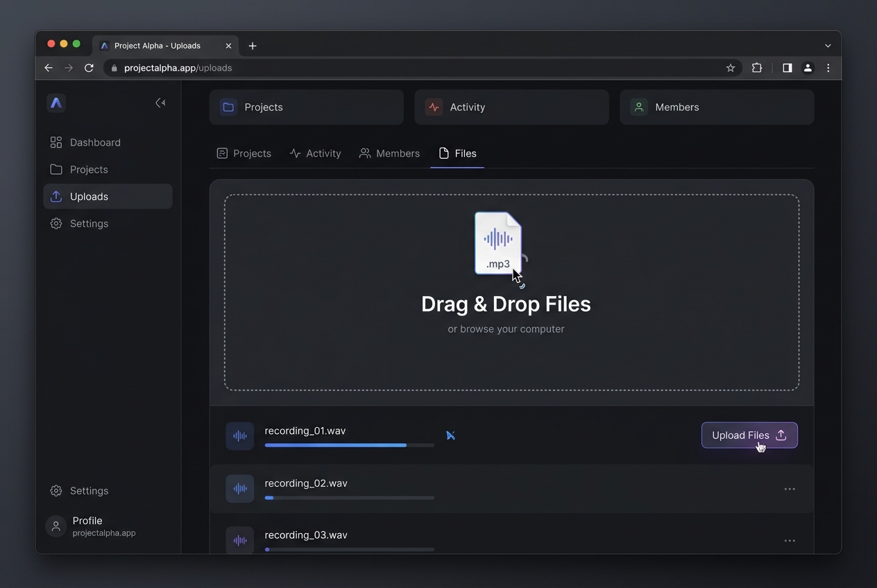Click the browser forward arrow
877x588 pixels.
click(x=69, y=68)
